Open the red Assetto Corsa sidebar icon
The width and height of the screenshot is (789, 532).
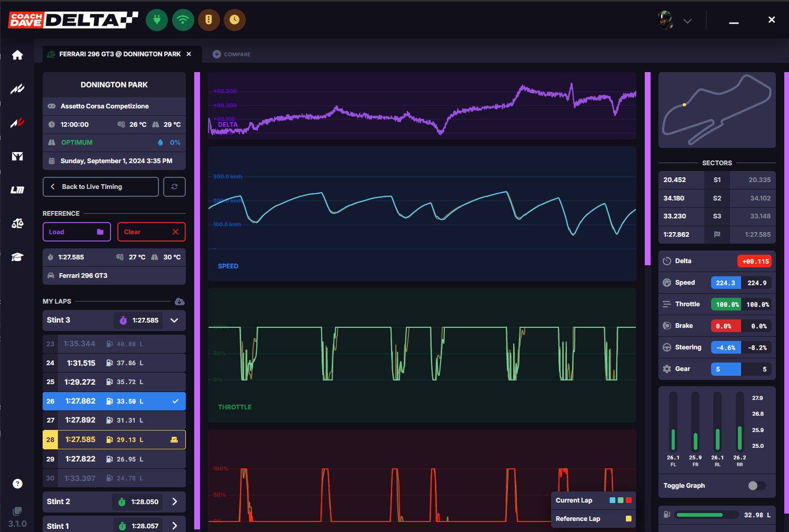tap(17, 123)
